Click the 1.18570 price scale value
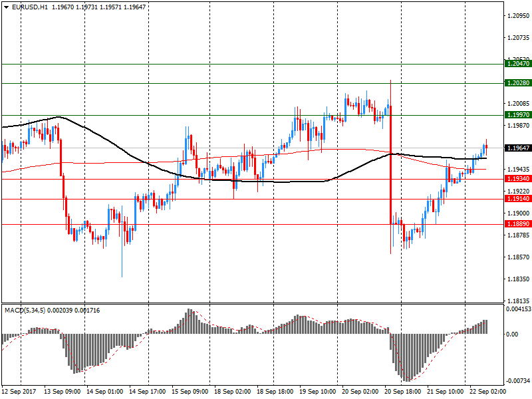The width and height of the screenshot is (532, 399). 519,257
